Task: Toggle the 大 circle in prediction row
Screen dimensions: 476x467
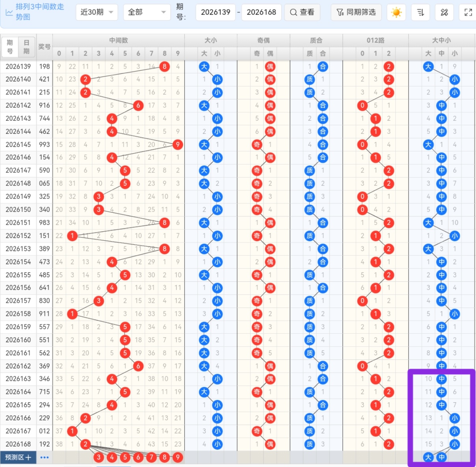Action: [428, 457]
